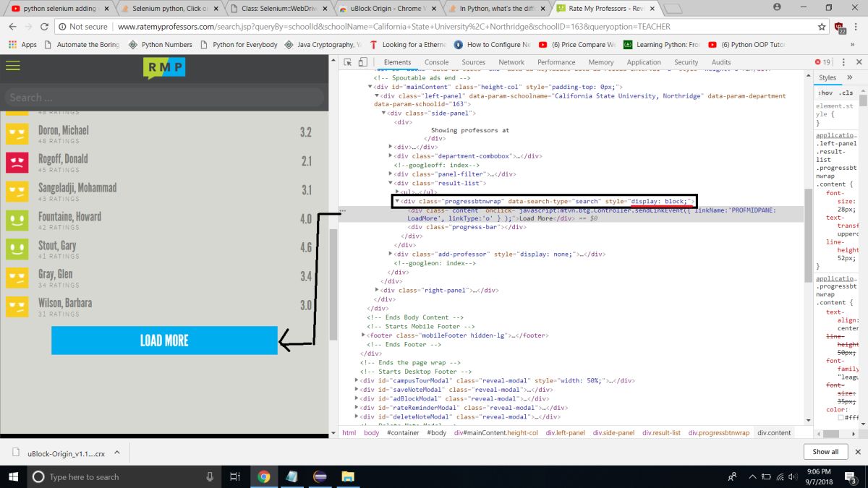Viewport: 868px width, 488px height.
Task: Expand the campusTourModal div node
Action: (x=357, y=380)
